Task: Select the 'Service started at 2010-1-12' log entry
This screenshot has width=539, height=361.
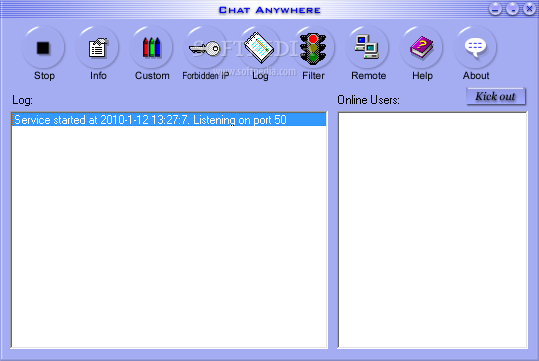Action: click(x=169, y=120)
